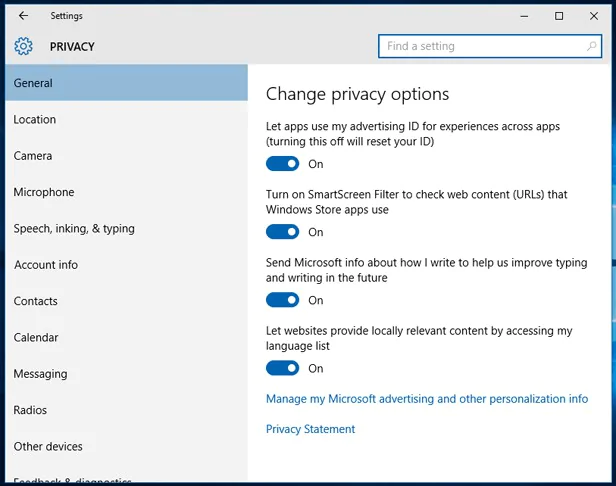This screenshot has height=486, width=616.
Task: Disable the SmartScreen Filter toggle
Action: 282,232
